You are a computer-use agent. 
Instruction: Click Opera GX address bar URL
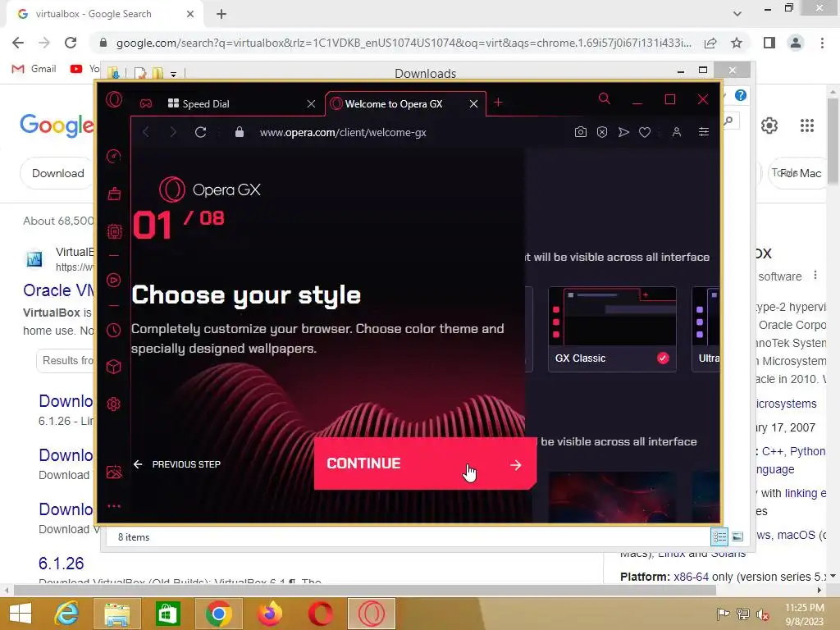click(x=343, y=132)
